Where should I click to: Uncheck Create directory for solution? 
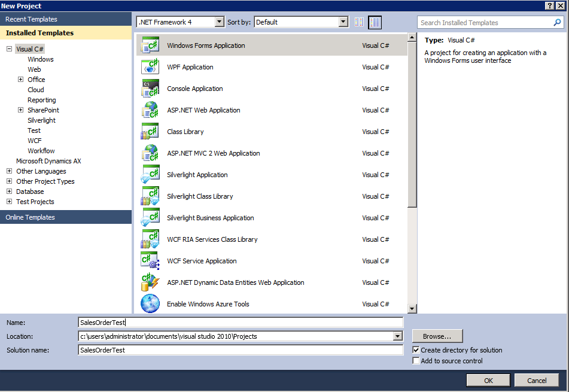point(416,350)
